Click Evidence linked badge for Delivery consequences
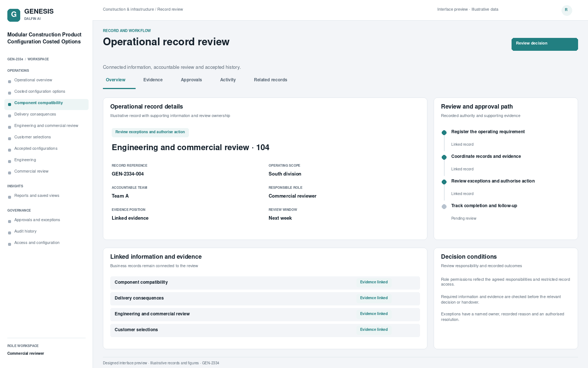Image resolution: width=588 pixels, height=368 pixels. [374, 298]
